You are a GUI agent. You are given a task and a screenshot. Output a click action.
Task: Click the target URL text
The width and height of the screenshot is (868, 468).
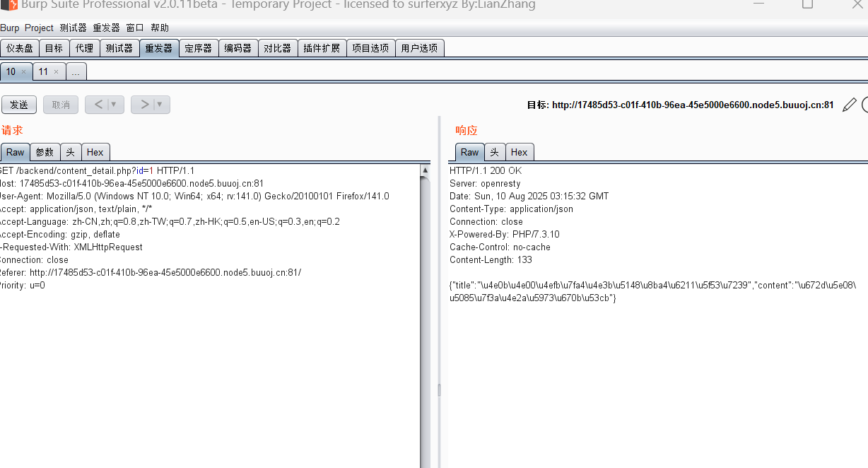coord(693,105)
